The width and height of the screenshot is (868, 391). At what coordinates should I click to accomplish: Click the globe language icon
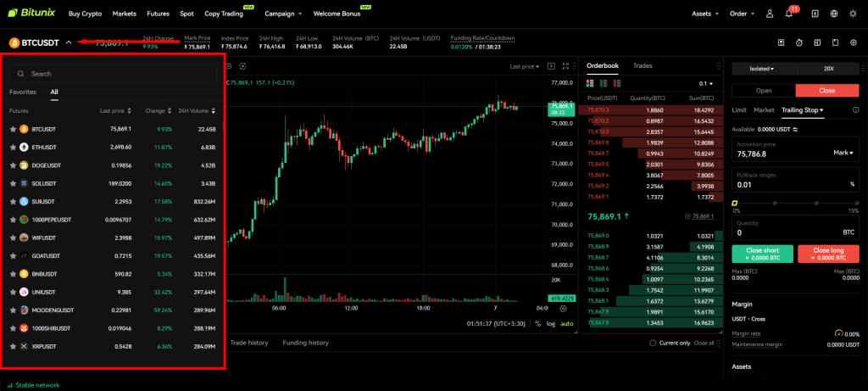pos(833,14)
